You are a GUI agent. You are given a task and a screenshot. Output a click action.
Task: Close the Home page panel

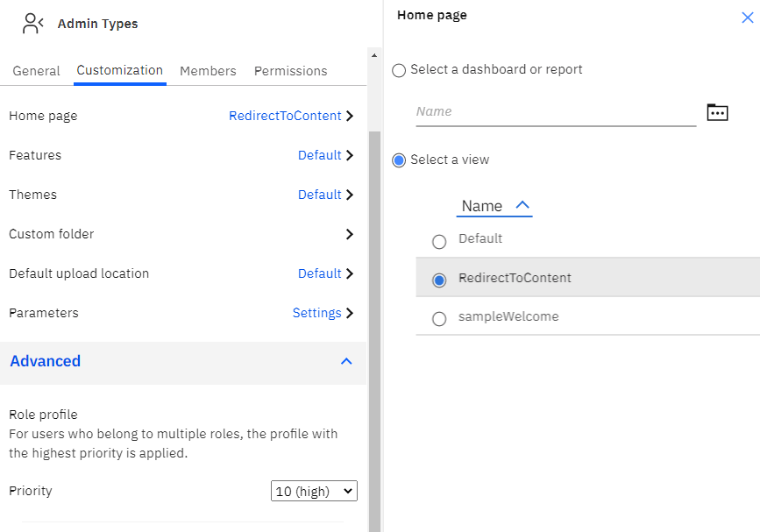coord(748,18)
